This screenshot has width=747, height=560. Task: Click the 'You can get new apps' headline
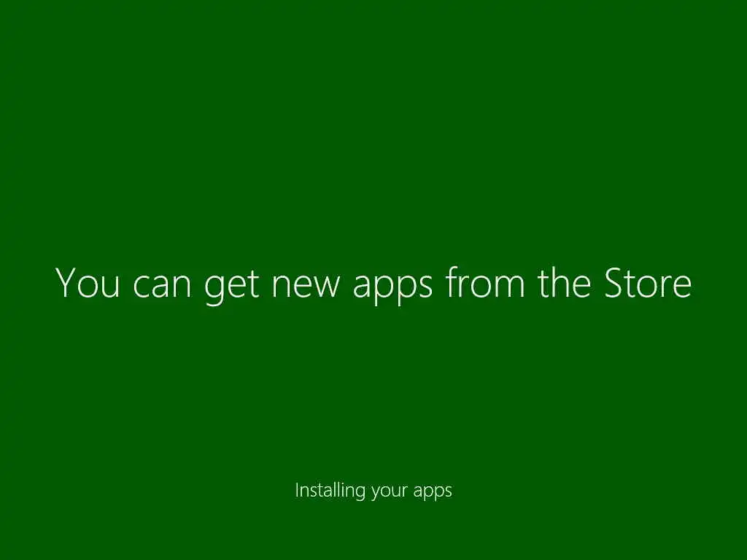pos(373,284)
